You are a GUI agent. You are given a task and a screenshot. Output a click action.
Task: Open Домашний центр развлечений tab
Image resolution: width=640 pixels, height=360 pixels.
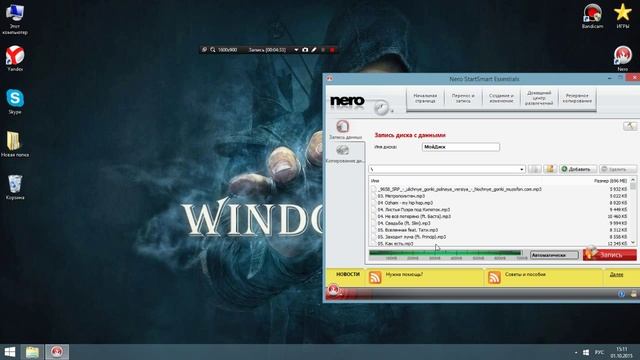point(539,98)
